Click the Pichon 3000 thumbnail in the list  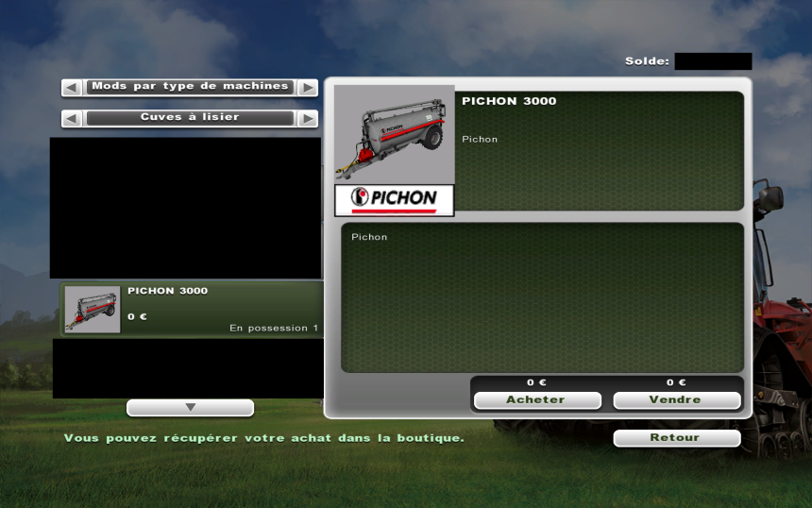[93, 309]
